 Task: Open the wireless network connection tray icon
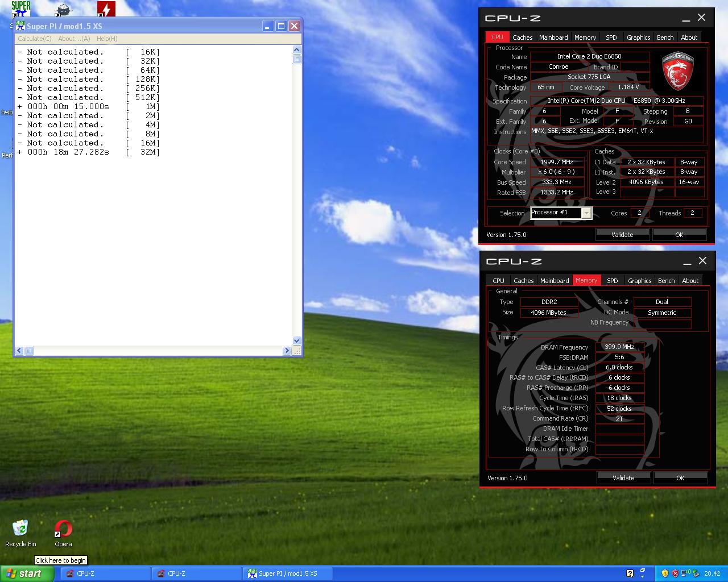686,573
